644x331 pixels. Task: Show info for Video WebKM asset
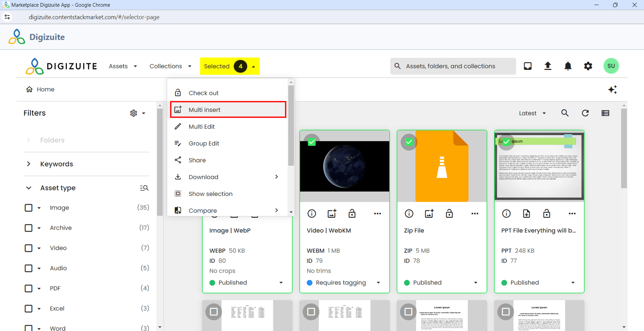pyautogui.click(x=311, y=214)
